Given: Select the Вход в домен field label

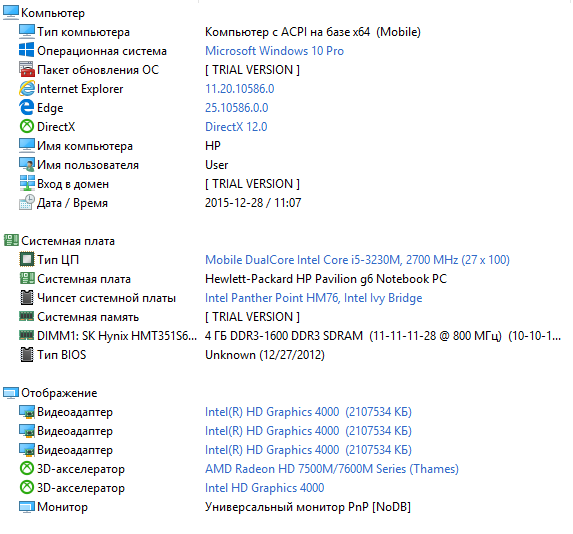Looking at the screenshot, I should [73, 184].
